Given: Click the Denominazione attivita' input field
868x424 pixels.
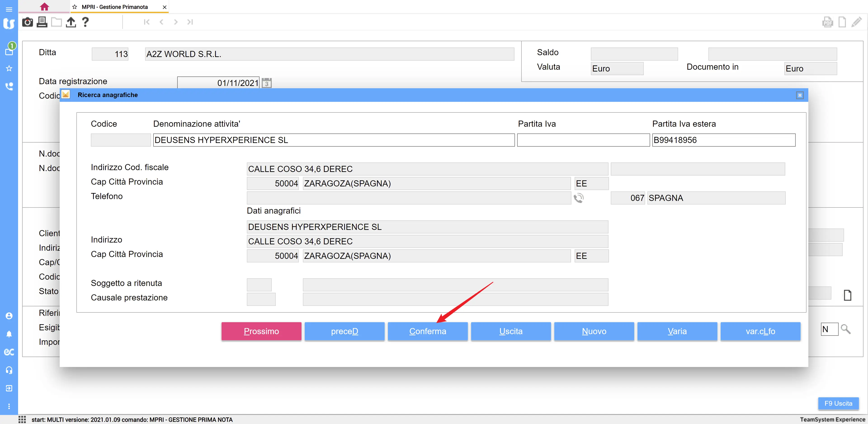Looking at the screenshot, I should coord(334,140).
